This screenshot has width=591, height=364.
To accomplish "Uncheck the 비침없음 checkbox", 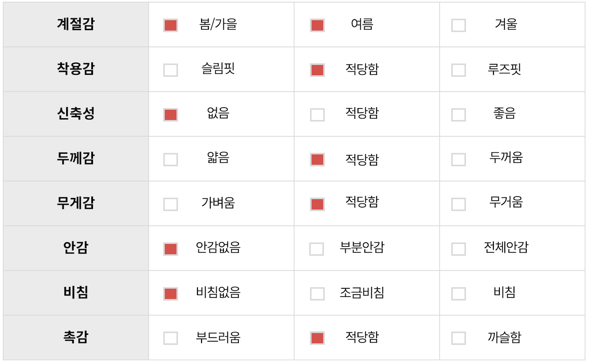I will click(x=171, y=293).
